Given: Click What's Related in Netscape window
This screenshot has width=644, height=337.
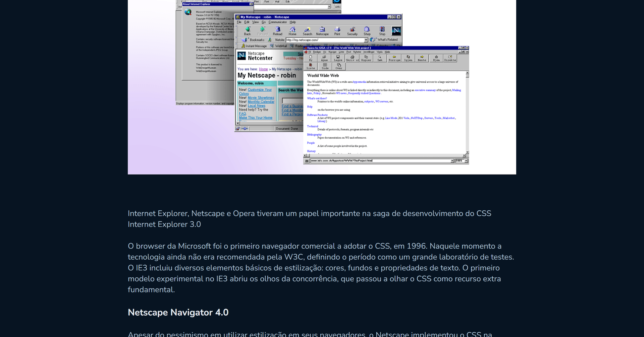Looking at the screenshot, I should [x=384, y=40].
